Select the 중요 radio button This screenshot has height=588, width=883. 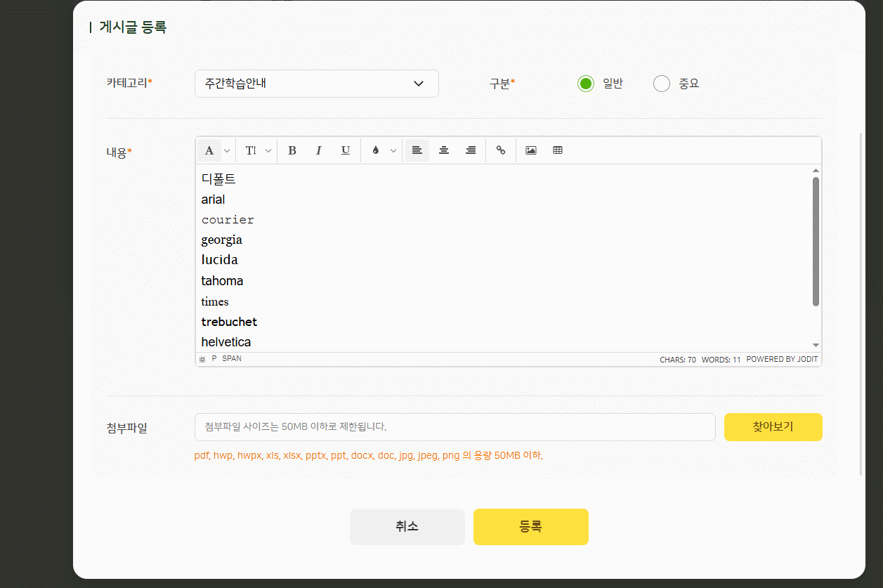pyautogui.click(x=662, y=84)
